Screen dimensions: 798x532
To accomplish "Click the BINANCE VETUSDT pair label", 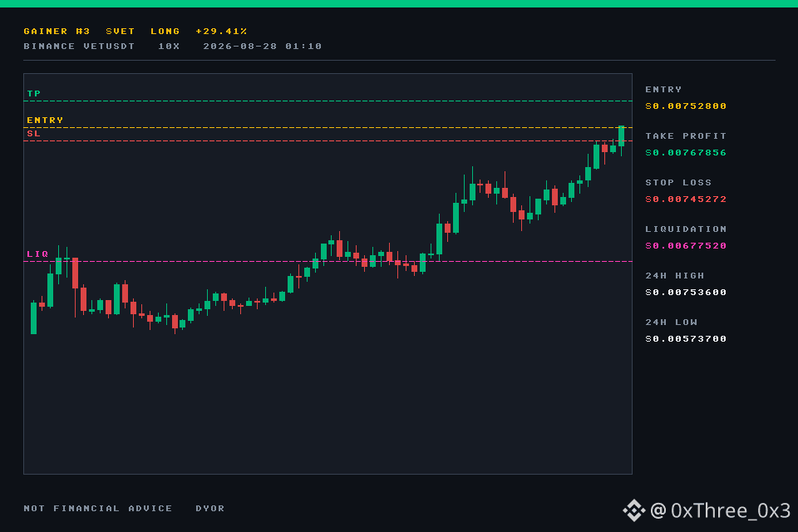I will (79, 47).
